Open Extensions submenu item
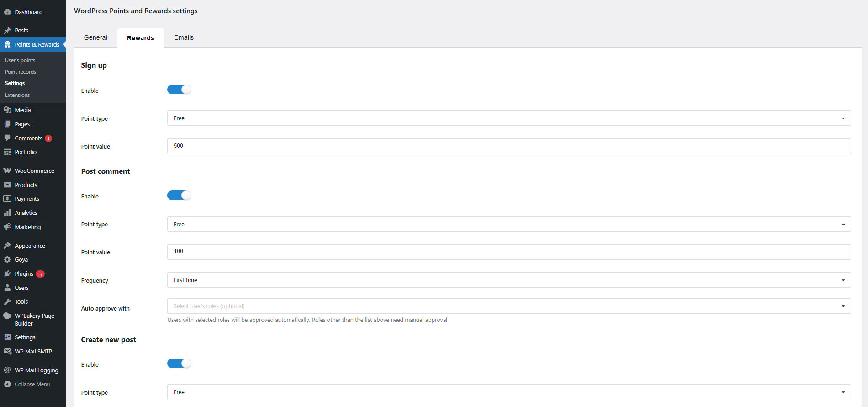 pos(17,95)
